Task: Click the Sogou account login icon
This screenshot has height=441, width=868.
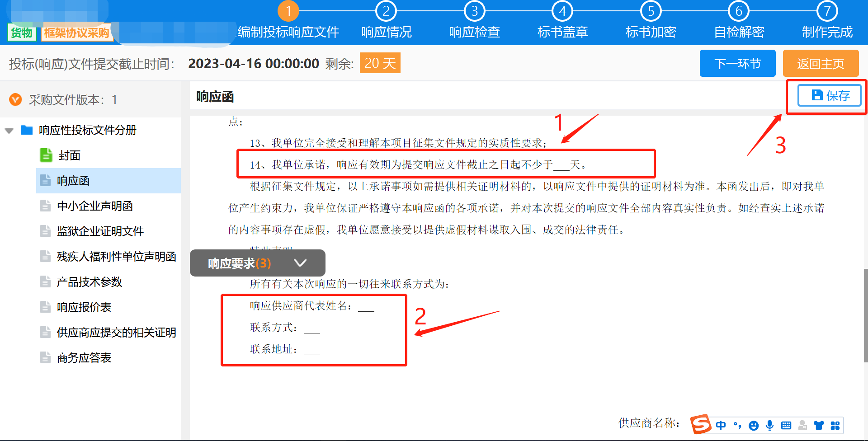Action: [x=802, y=425]
